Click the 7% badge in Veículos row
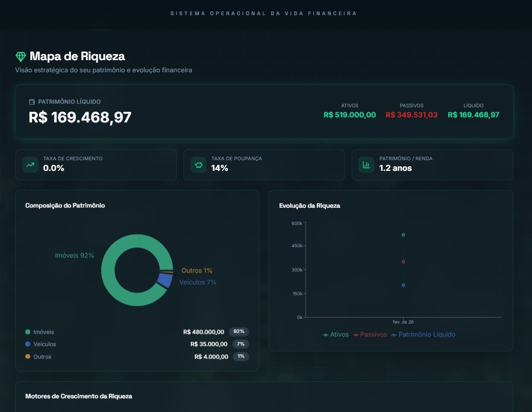Screen dimensions: 532x412 pos(240,344)
